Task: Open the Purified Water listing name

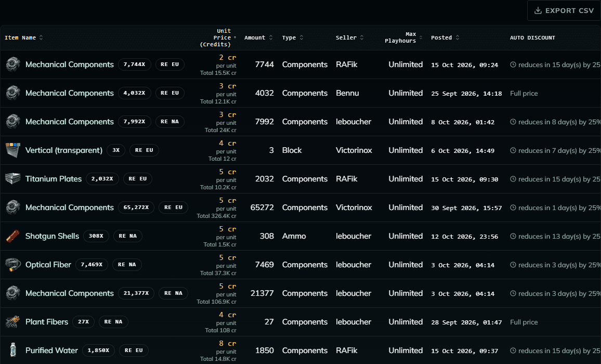Action: (x=51, y=350)
